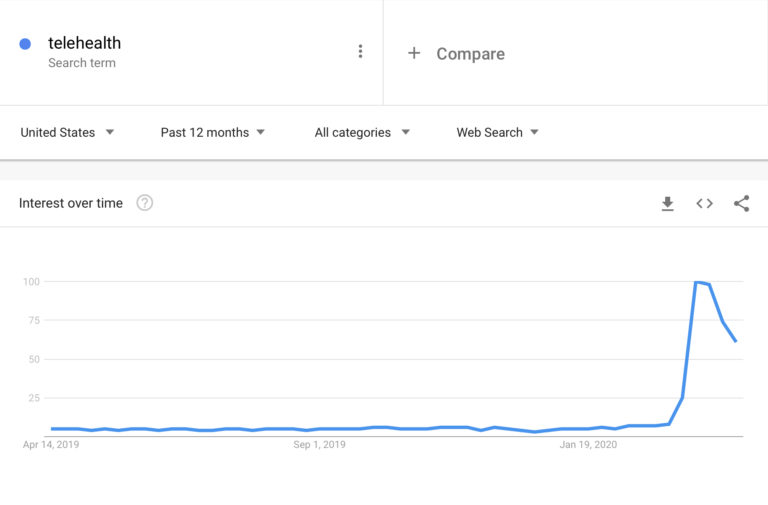
Task: Click the Interest over time heading
Action: click(71, 203)
